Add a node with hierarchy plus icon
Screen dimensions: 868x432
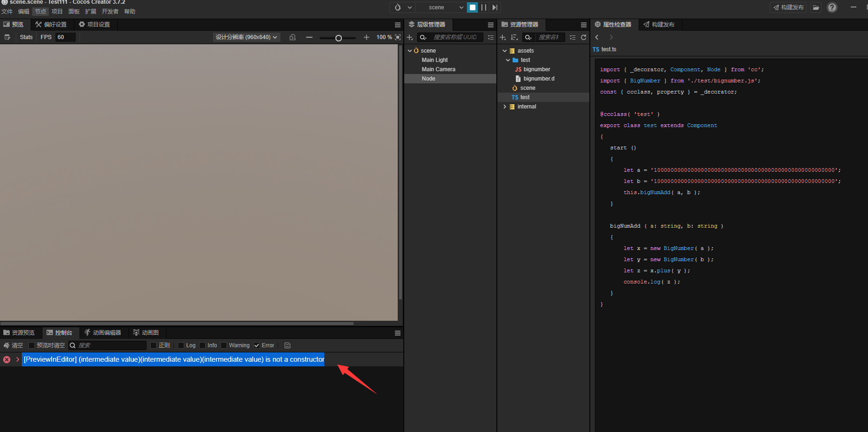[x=410, y=37]
